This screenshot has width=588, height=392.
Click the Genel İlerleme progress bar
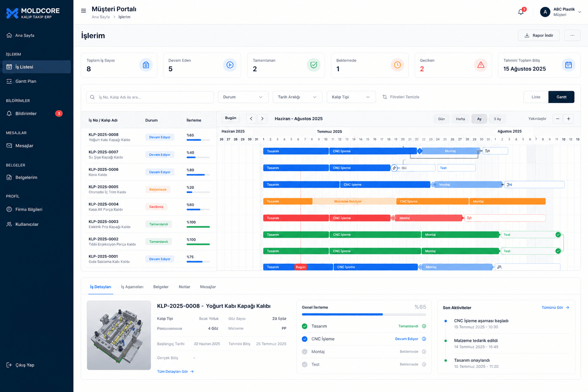364,314
